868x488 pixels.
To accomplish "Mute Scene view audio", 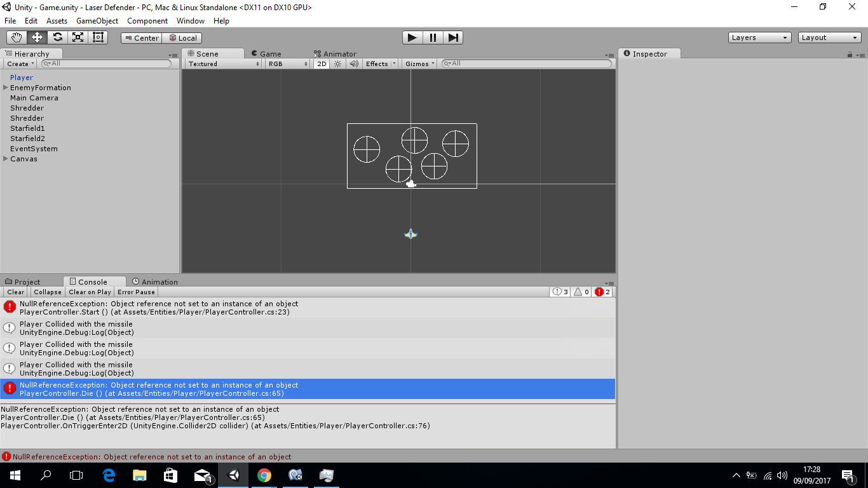I will click(x=353, y=64).
